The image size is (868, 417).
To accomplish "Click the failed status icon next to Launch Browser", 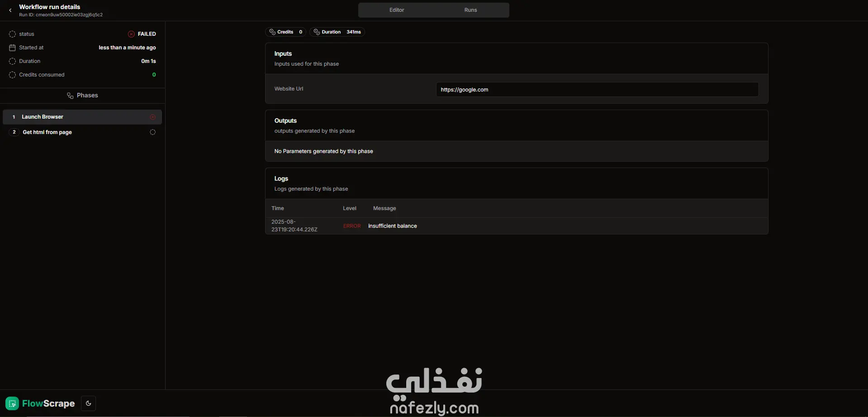I will (152, 117).
